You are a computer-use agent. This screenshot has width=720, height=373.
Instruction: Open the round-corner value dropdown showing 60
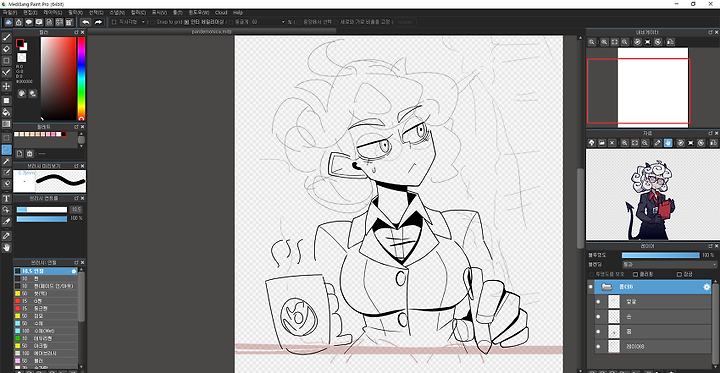(268, 22)
